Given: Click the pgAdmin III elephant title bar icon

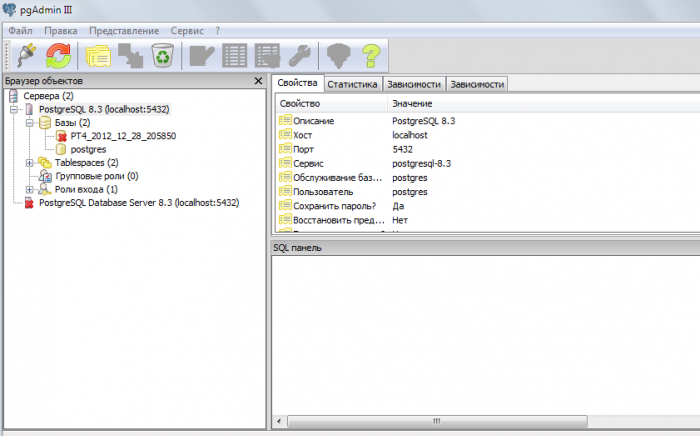Looking at the screenshot, I should pos(9,9).
